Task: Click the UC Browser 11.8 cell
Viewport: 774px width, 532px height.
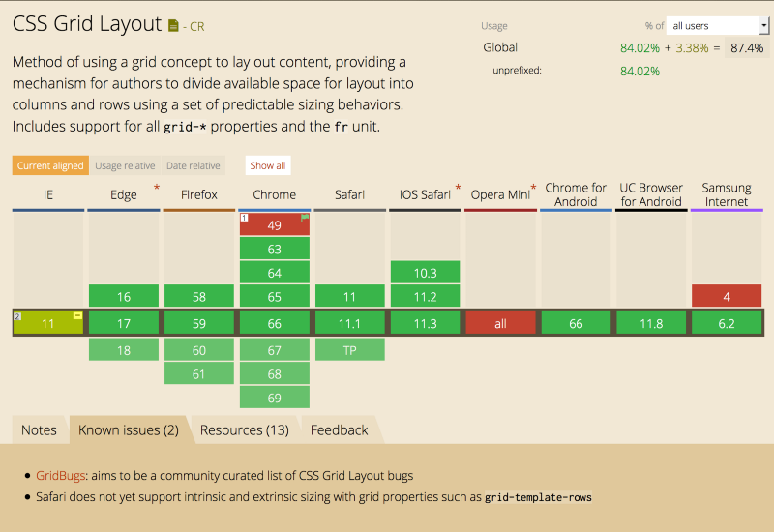Action: pyautogui.click(x=651, y=323)
